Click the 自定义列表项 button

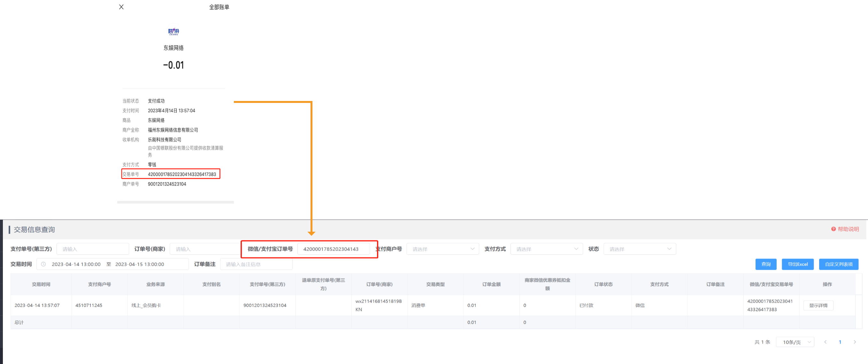(839, 264)
